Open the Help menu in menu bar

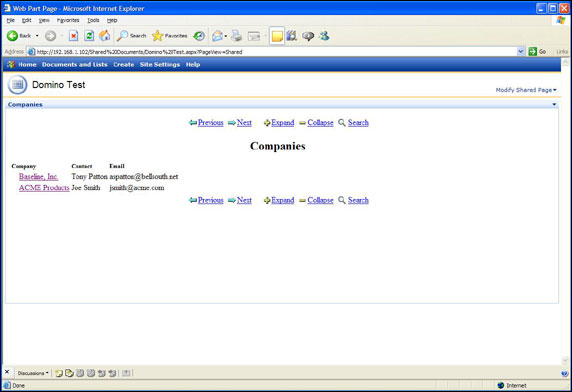point(112,20)
